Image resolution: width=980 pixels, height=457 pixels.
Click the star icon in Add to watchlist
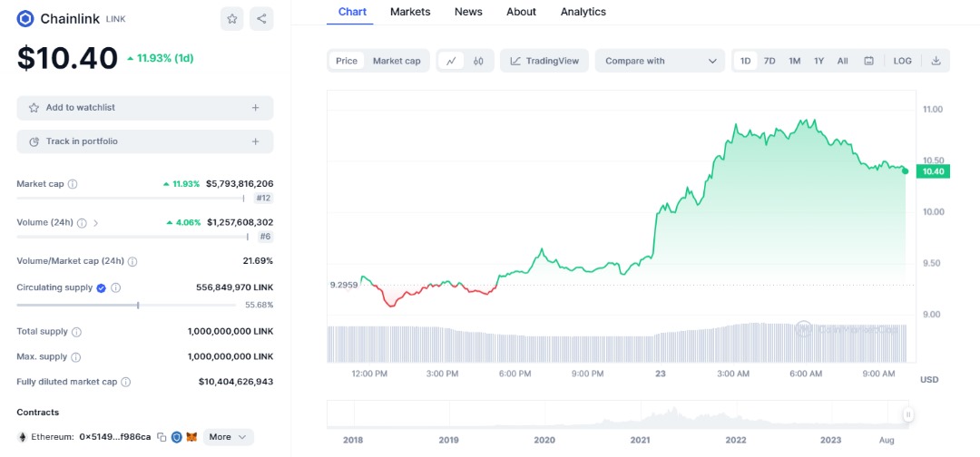[34, 108]
